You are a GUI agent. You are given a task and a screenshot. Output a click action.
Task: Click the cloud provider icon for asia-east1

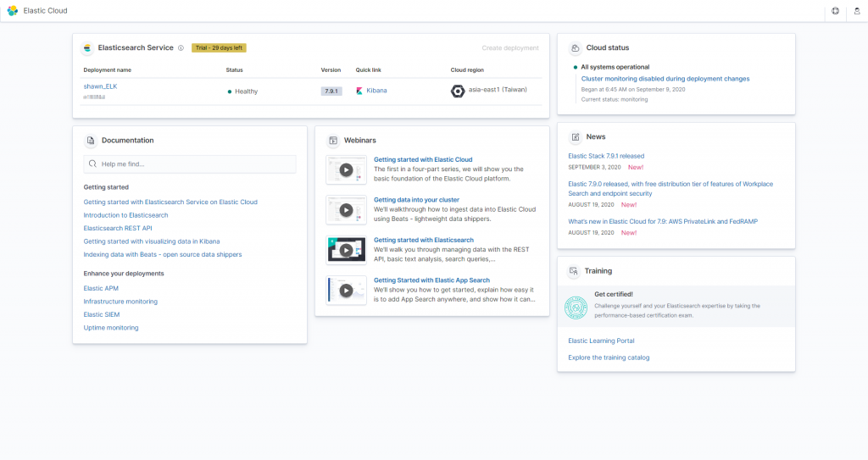pos(457,91)
